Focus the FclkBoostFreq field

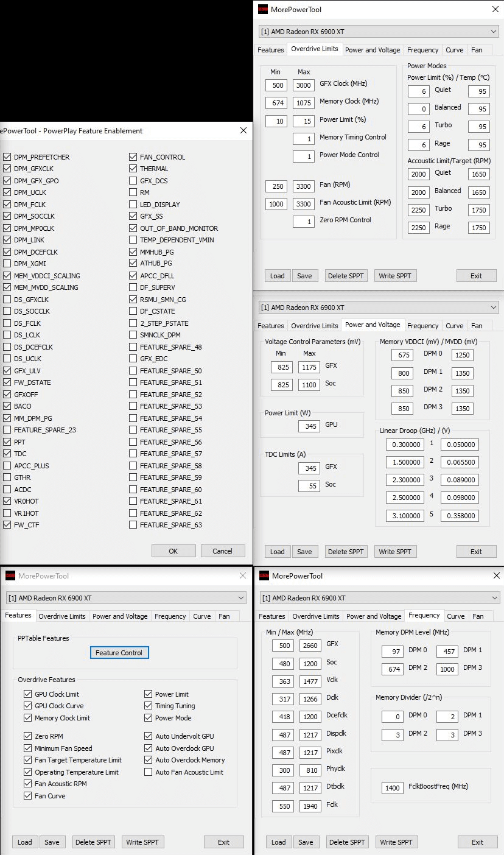click(393, 788)
